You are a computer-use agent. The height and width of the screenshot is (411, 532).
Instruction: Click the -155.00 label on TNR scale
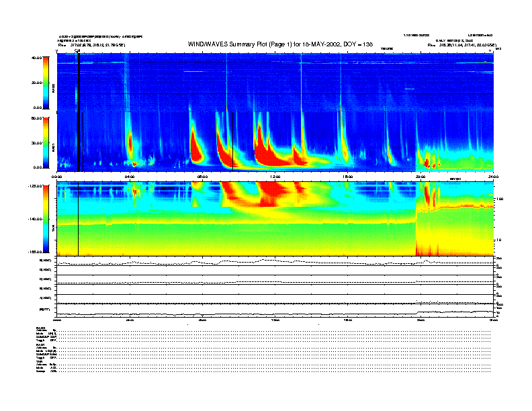click(35, 252)
